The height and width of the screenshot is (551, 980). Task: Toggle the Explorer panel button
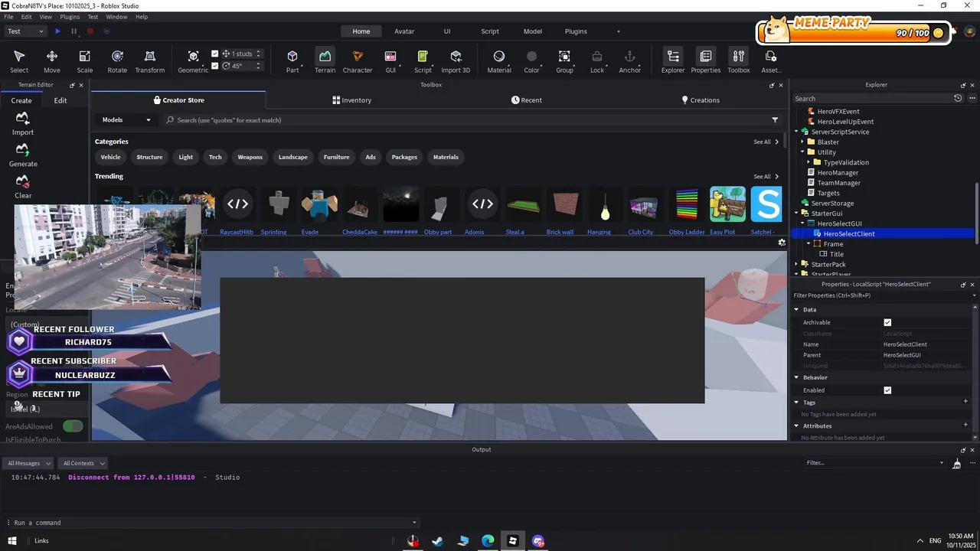point(673,61)
